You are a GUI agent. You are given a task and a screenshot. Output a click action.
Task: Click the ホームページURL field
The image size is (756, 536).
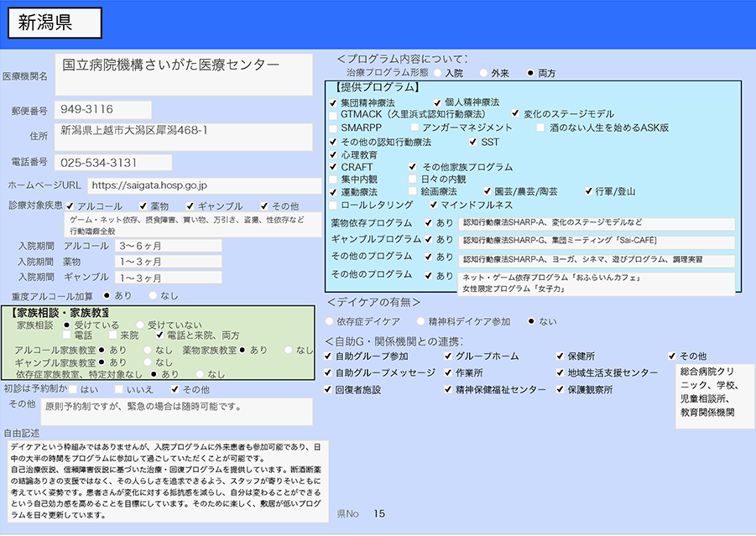coord(203,185)
